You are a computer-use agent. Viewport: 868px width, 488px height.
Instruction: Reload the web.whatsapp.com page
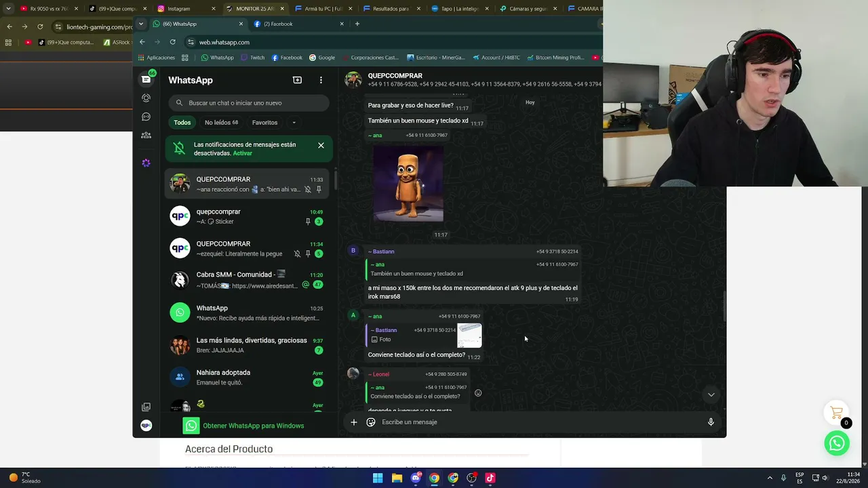[x=172, y=42]
